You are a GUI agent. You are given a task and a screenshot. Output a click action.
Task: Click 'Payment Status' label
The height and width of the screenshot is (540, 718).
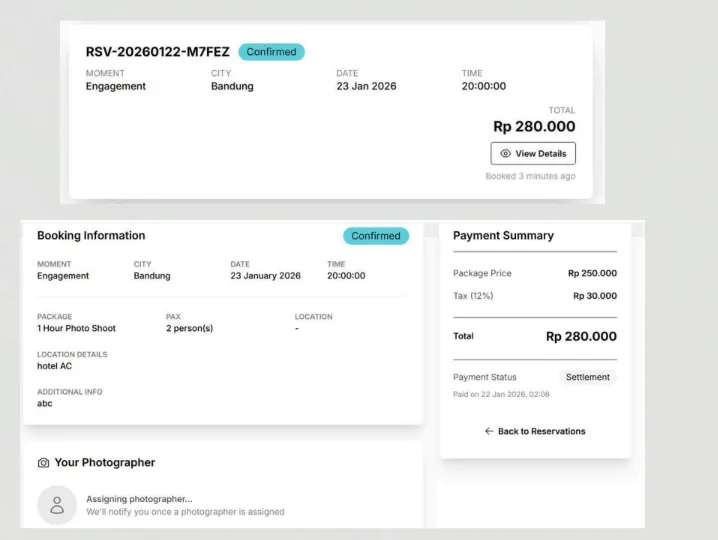484,377
